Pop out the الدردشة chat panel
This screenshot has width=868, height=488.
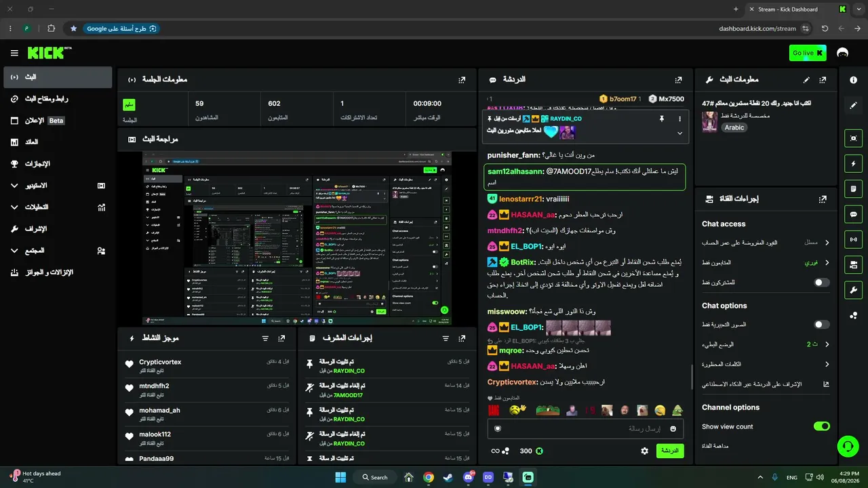[679, 79]
